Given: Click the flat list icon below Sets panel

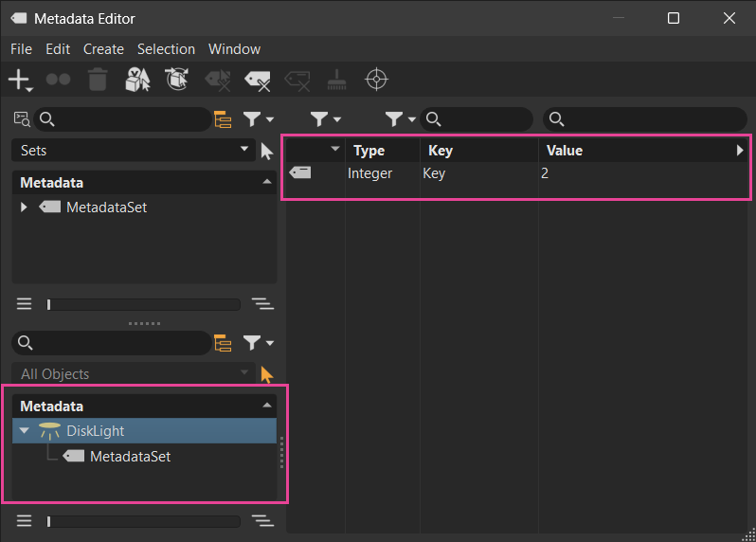Looking at the screenshot, I should point(24,304).
